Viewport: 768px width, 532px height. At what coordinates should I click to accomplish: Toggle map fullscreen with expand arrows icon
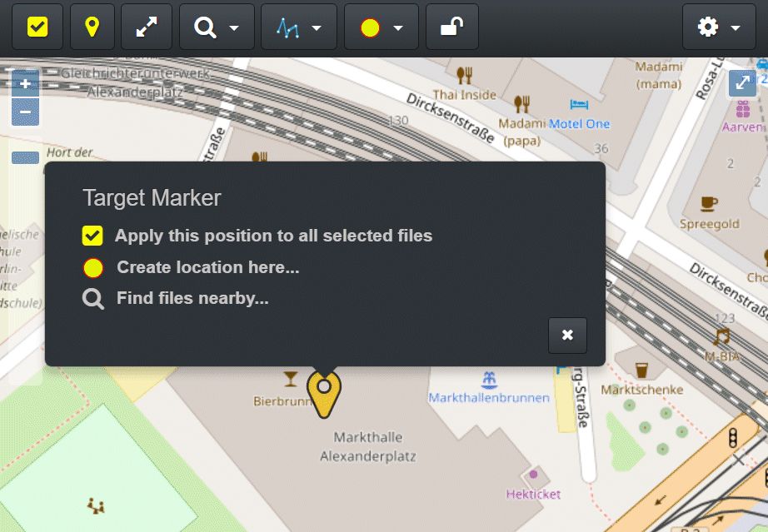tap(742, 82)
